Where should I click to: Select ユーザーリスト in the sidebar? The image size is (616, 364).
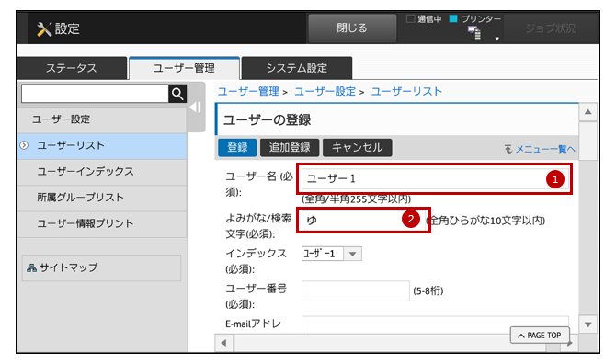(x=102, y=145)
